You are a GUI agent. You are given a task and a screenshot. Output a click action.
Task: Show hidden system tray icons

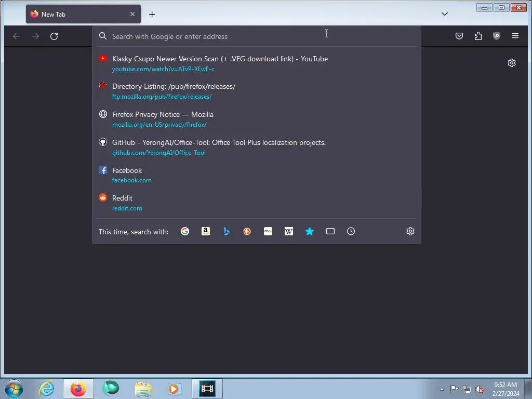click(442, 389)
